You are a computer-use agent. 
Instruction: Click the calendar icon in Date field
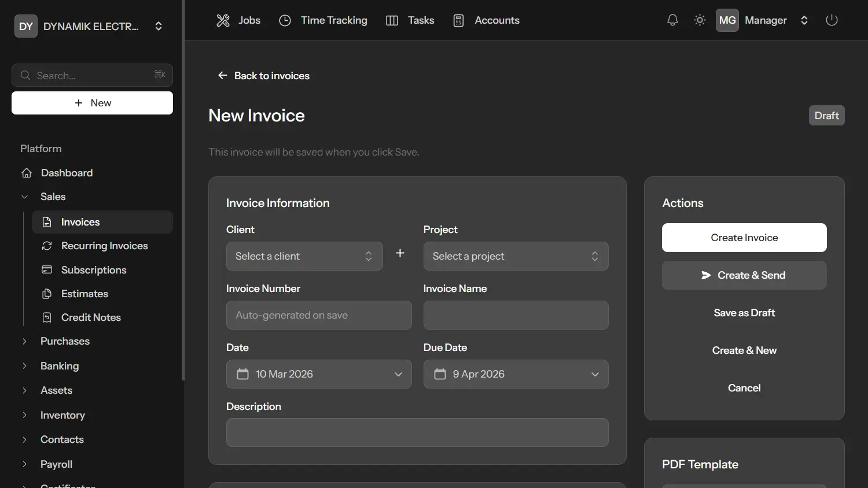pos(243,374)
